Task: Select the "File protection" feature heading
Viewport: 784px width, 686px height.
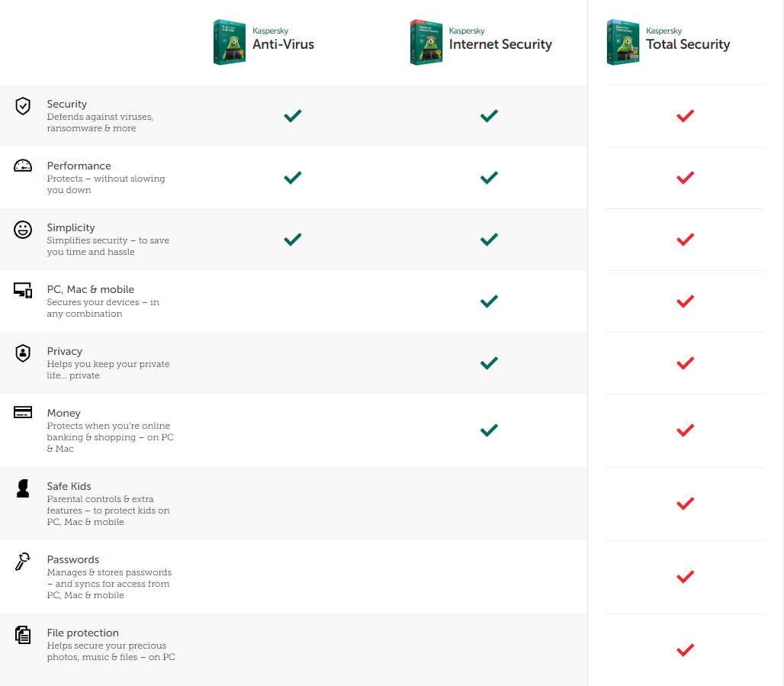Action: (x=83, y=633)
